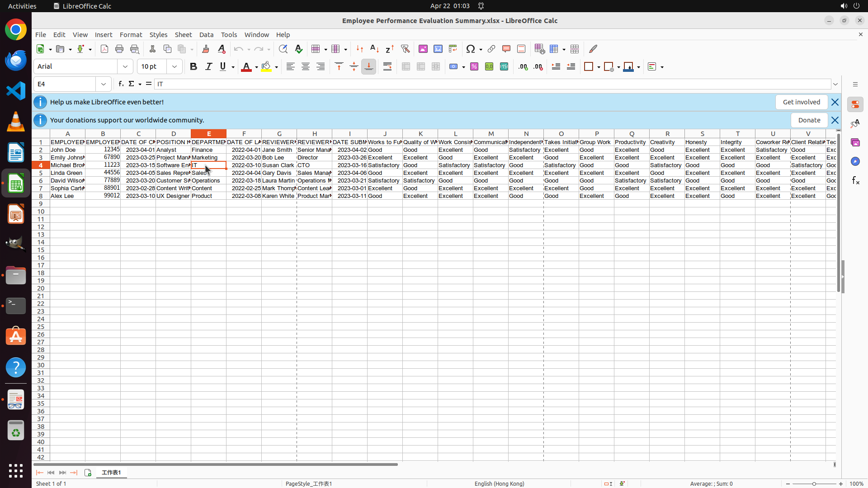Click the Get involved button
This screenshot has width=868, height=488.
(801, 102)
